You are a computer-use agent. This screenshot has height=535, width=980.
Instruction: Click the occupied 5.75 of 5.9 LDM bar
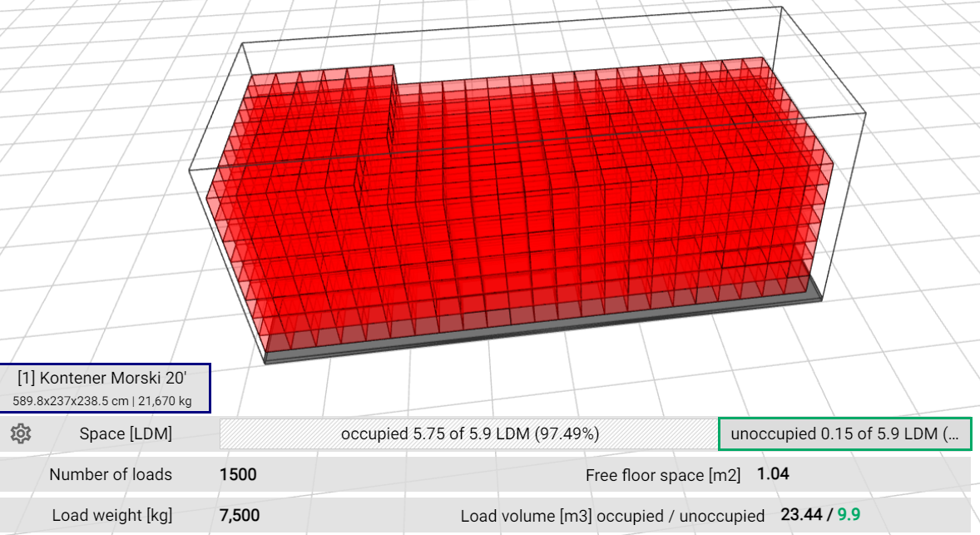[469, 433]
